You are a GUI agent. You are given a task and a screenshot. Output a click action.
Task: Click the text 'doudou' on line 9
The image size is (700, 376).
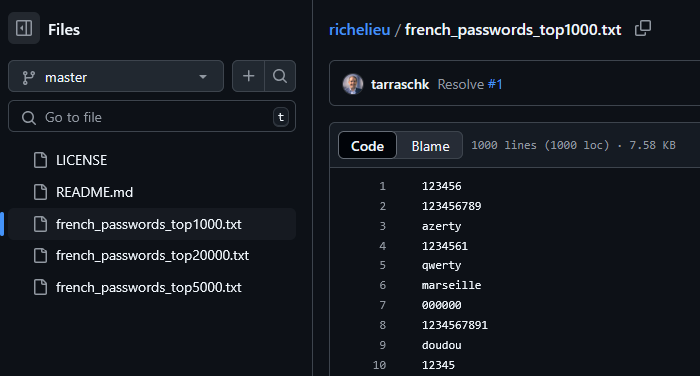pos(442,345)
